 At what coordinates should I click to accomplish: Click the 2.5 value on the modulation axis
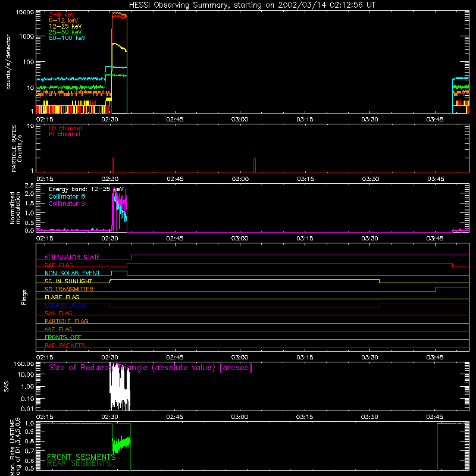pyautogui.click(x=29, y=186)
